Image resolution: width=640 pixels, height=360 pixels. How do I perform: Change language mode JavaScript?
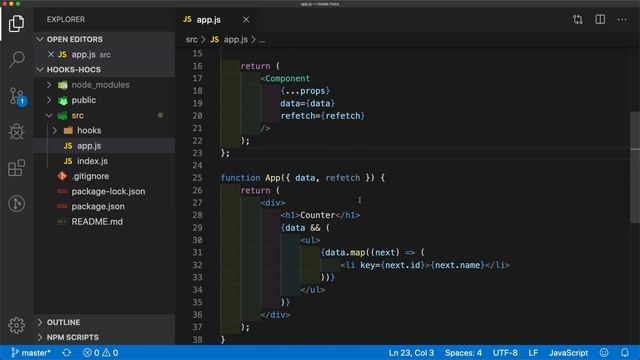[x=568, y=353]
